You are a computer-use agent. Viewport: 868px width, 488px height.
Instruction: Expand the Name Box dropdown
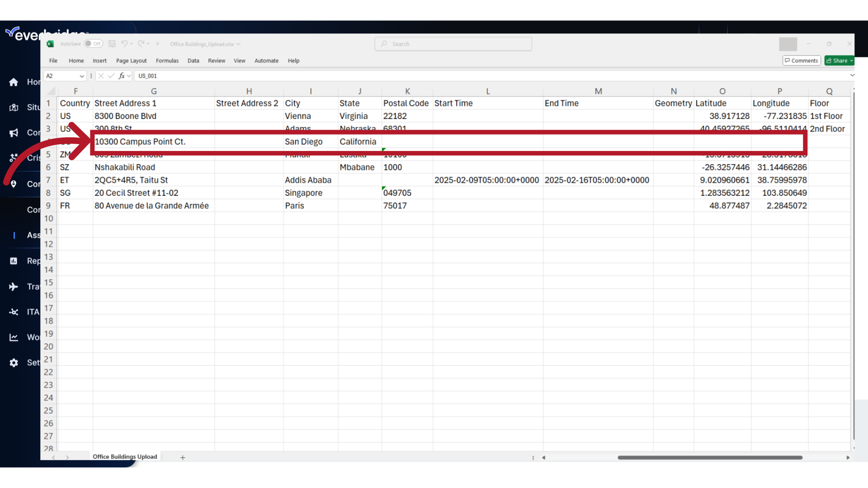(x=82, y=75)
